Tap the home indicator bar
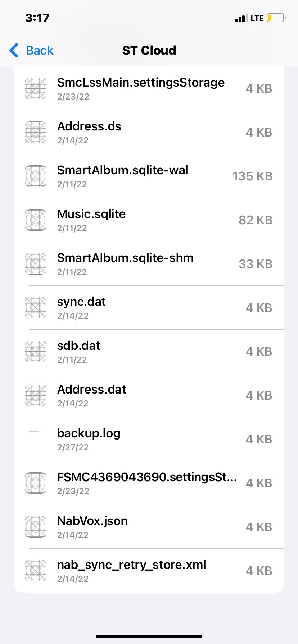Viewport: 298px width, 644px height. click(149, 636)
